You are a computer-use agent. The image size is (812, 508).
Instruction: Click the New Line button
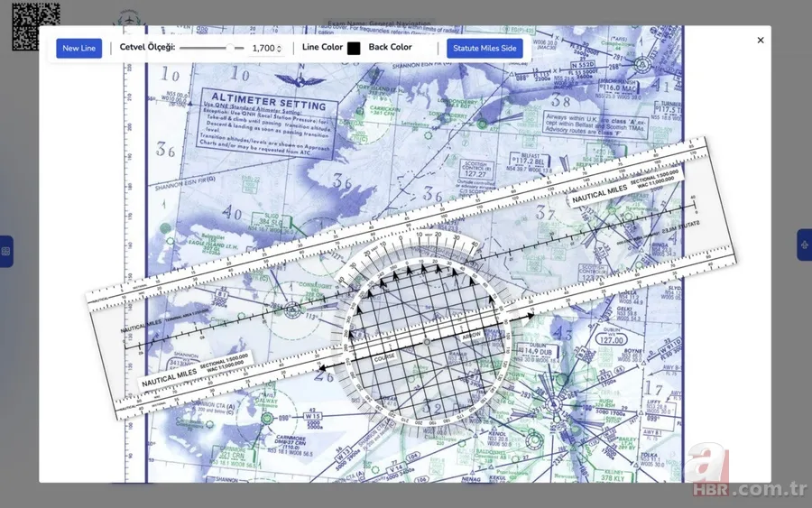[x=78, y=48]
